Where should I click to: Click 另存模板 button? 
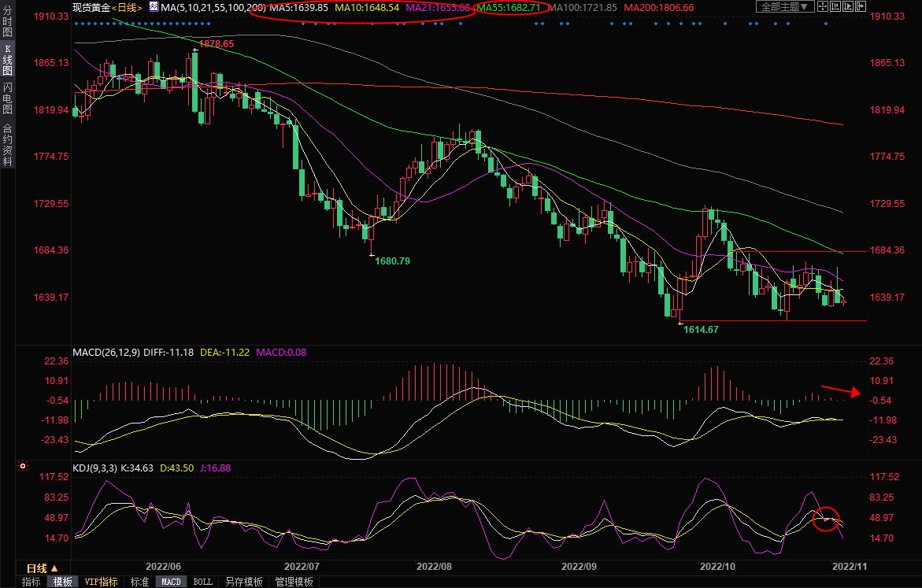(244, 582)
